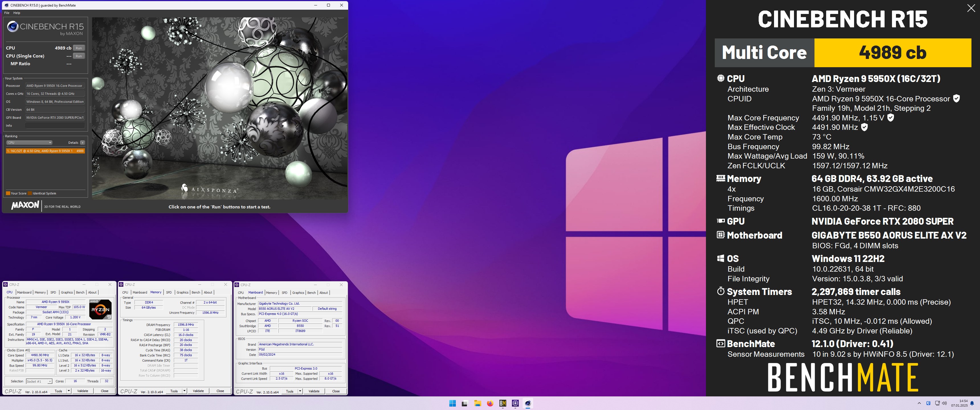Click the rendered spheres benchmark image
The height and width of the screenshot is (410, 980).
click(220, 108)
